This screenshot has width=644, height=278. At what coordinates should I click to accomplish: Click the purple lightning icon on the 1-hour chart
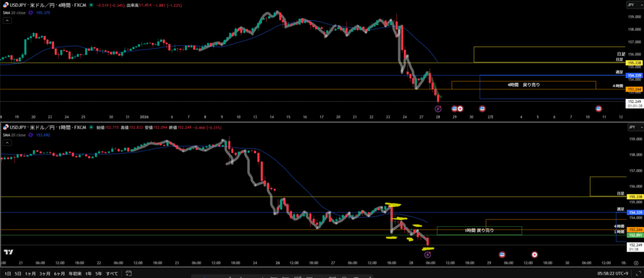click(x=427, y=255)
